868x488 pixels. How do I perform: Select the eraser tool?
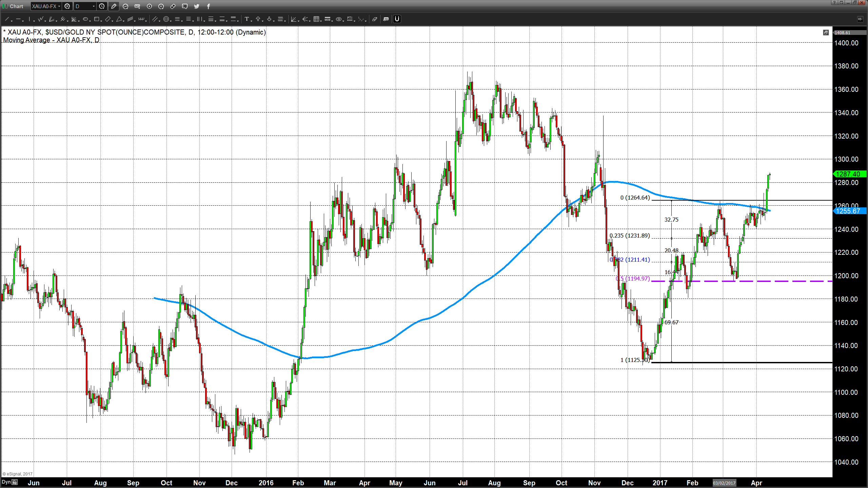click(x=375, y=19)
